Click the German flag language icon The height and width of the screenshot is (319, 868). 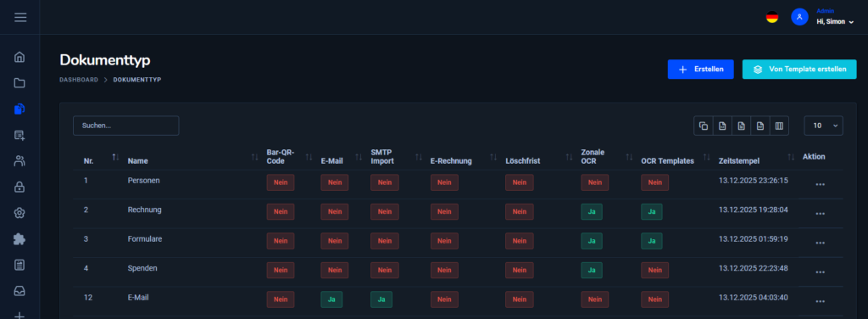771,17
